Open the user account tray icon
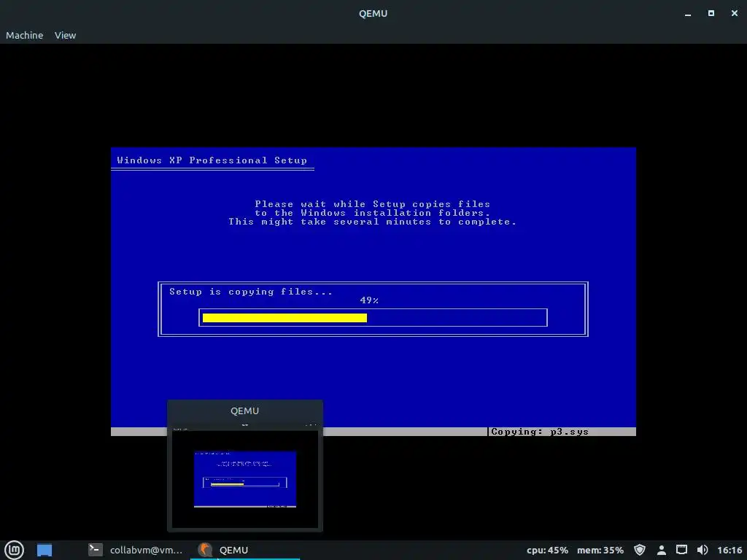This screenshot has height=560, width=747. (661, 550)
